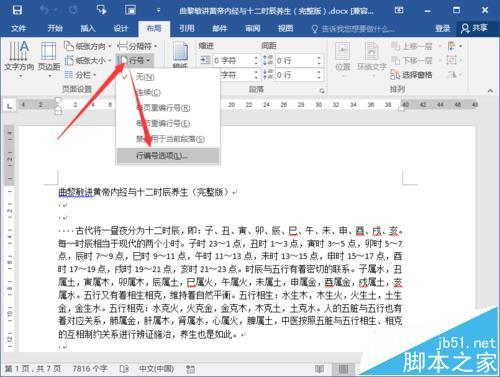The height and width of the screenshot is (377, 500).
Task: Click spacing before field showing 0 行
Action: 295,60
